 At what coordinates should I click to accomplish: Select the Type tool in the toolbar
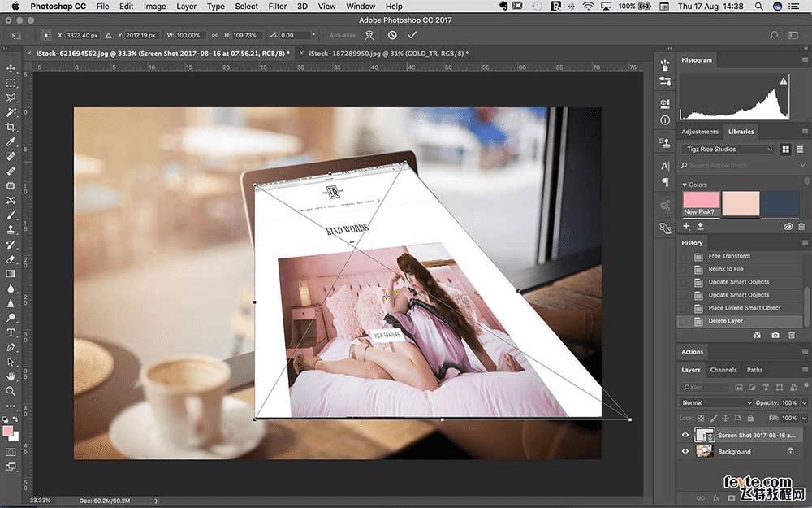click(11, 332)
